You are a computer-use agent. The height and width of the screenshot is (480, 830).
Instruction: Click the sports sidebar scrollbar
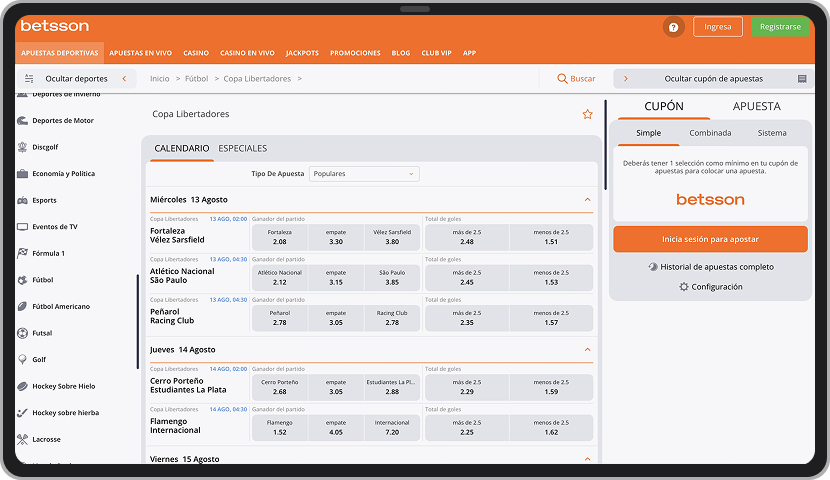138,321
